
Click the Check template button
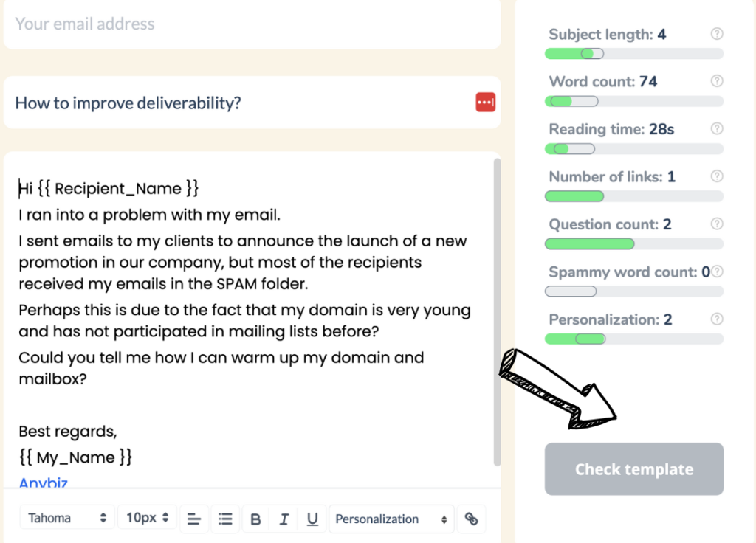pos(634,468)
